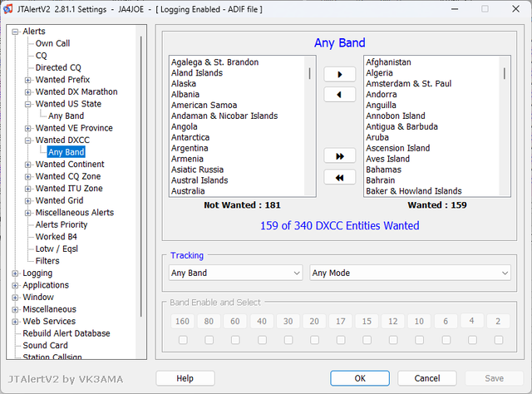The height and width of the screenshot is (394, 532).
Task: Collapse the Alerts tree node
Action: click(x=15, y=32)
